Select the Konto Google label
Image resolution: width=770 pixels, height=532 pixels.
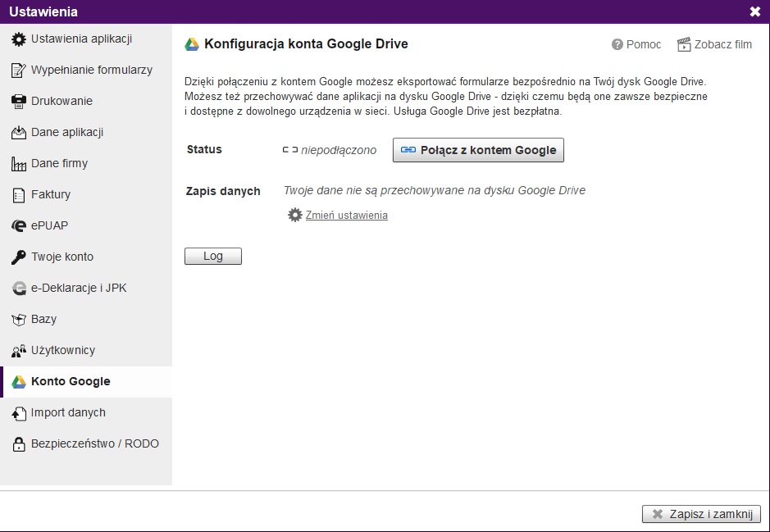(x=71, y=381)
